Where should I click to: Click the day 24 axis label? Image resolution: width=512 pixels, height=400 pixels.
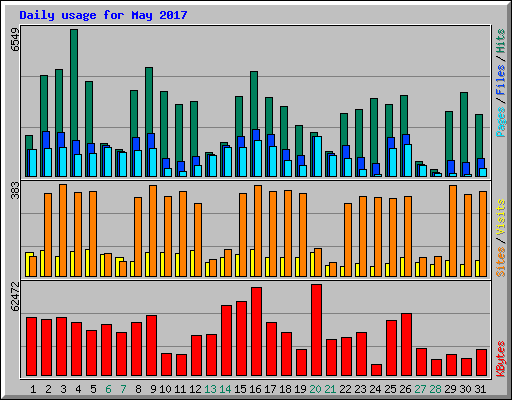(x=375, y=389)
